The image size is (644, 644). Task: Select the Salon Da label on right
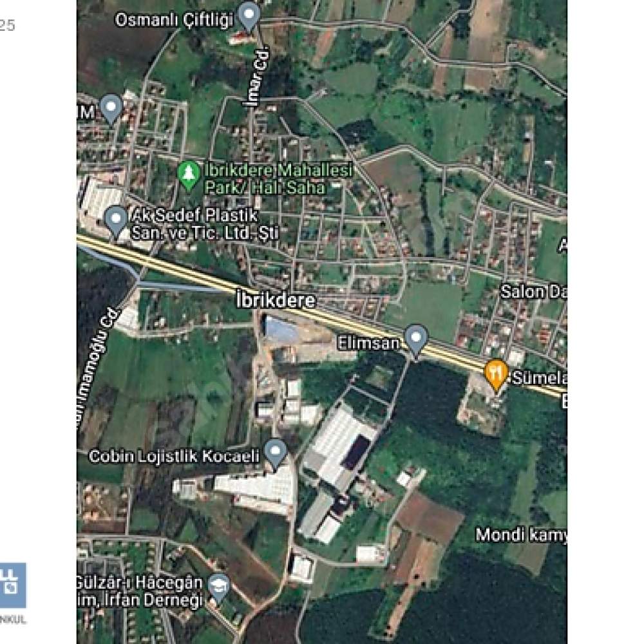[x=534, y=292]
